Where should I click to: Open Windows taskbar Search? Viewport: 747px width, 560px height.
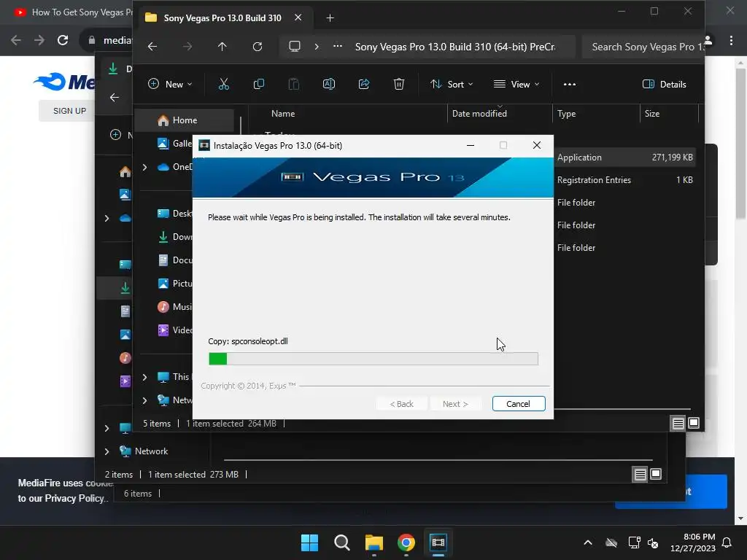[x=341, y=542]
